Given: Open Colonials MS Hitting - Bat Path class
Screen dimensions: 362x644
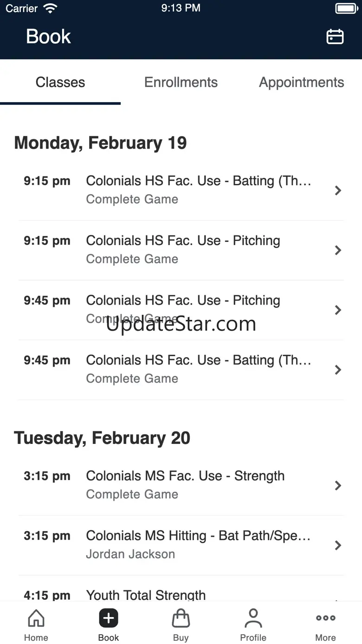Looking at the screenshot, I should coord(181,545).
